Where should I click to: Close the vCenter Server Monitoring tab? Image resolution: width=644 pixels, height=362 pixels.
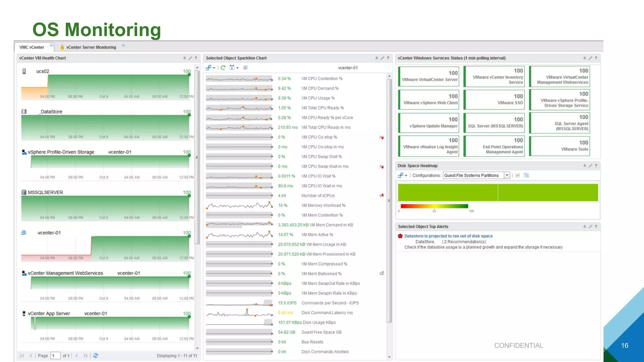point(123,45)
